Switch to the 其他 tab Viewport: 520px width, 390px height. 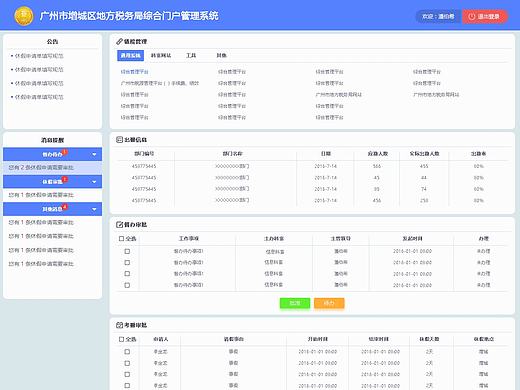click(x=222, y=55)
